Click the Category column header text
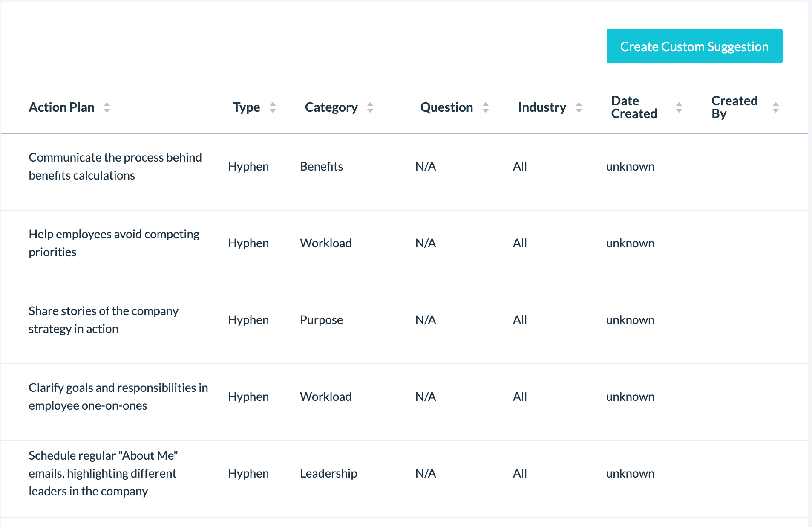The image size is (812, 527). tap(331, 107)
